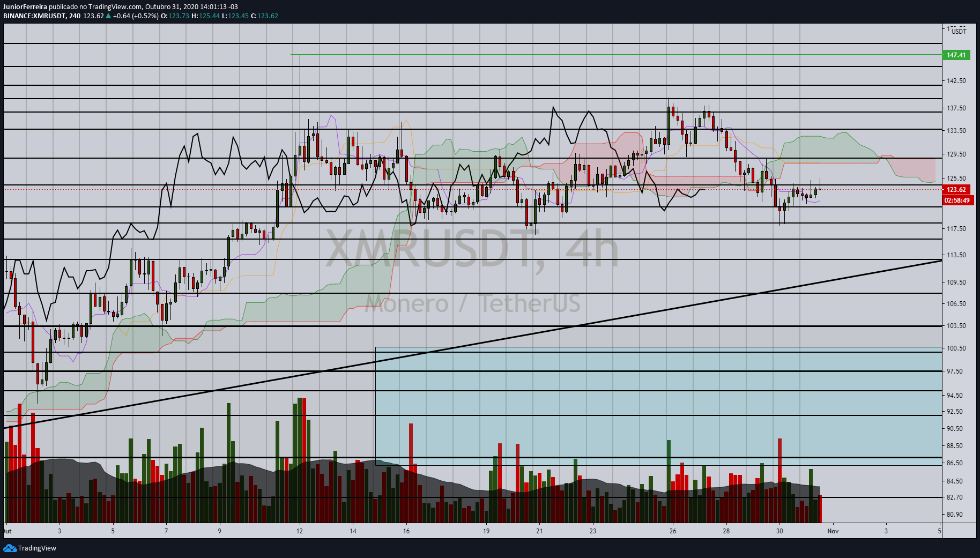Select the green upward change arrow in header
Image resolution: width=980 pixels, height=558 pixels.
tap(109, 16)
